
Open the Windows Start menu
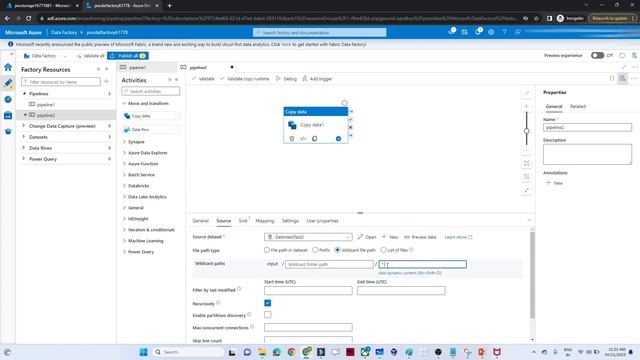[143, 352]
